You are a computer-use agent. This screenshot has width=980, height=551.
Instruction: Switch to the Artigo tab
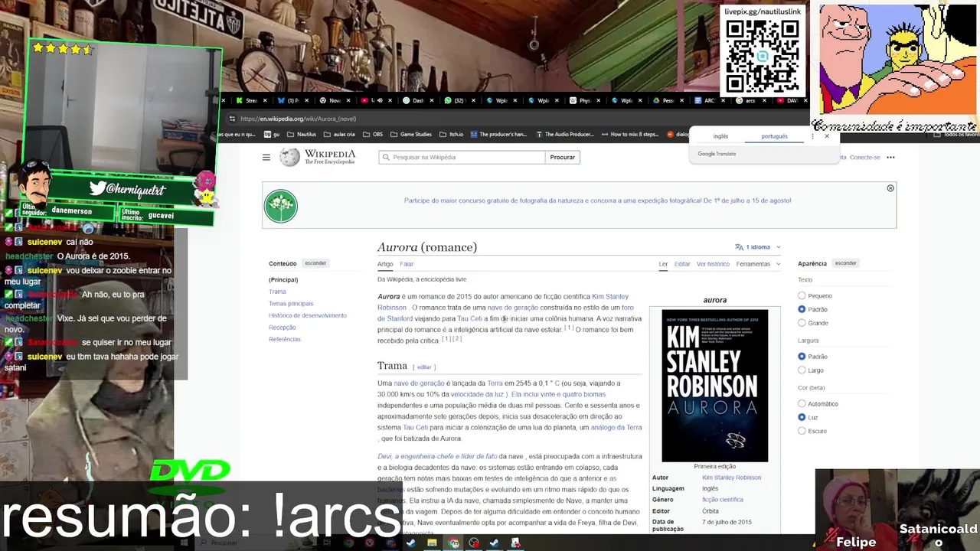point(385,264)
